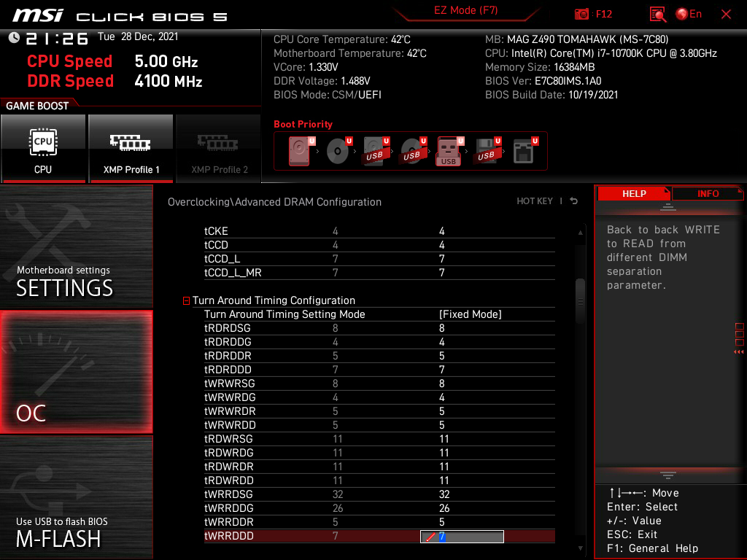Edit the tWRRDDD value input field
Image resolution: width=747 pixels, height=560 pixels.
(x=462, y=536)
